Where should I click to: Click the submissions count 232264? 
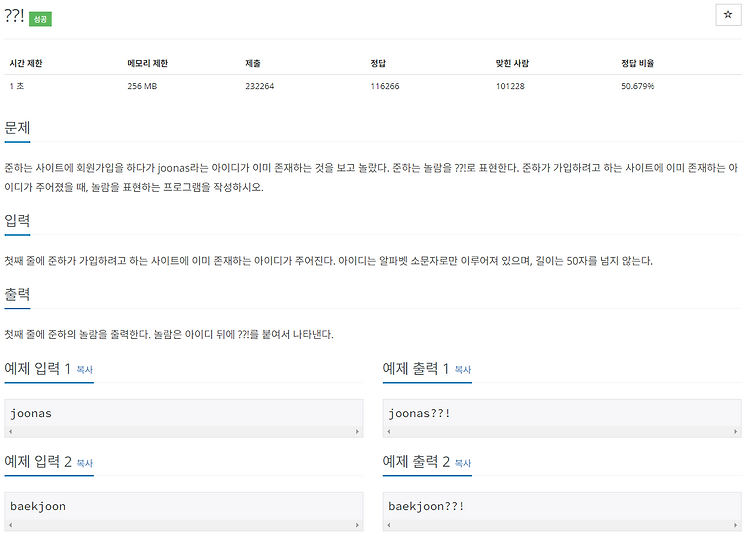click(259, 86)
